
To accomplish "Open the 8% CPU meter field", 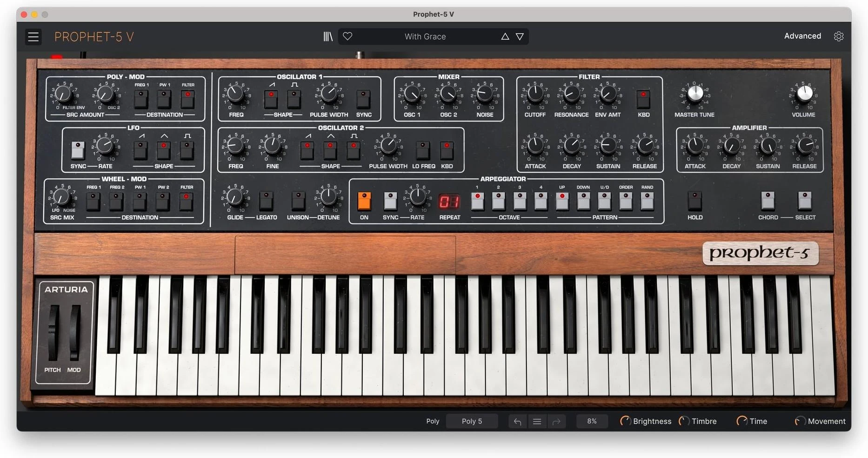I will click(592, 421).
